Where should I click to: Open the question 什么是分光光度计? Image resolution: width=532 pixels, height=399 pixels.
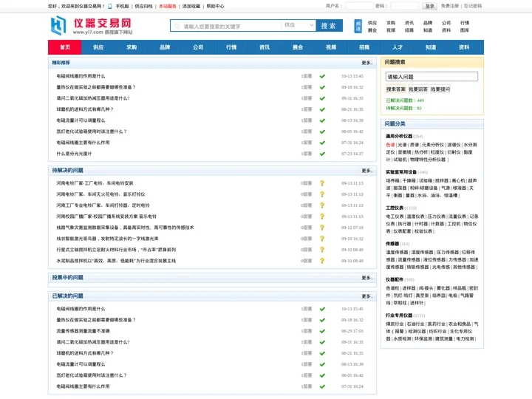[x=74, y=154]
